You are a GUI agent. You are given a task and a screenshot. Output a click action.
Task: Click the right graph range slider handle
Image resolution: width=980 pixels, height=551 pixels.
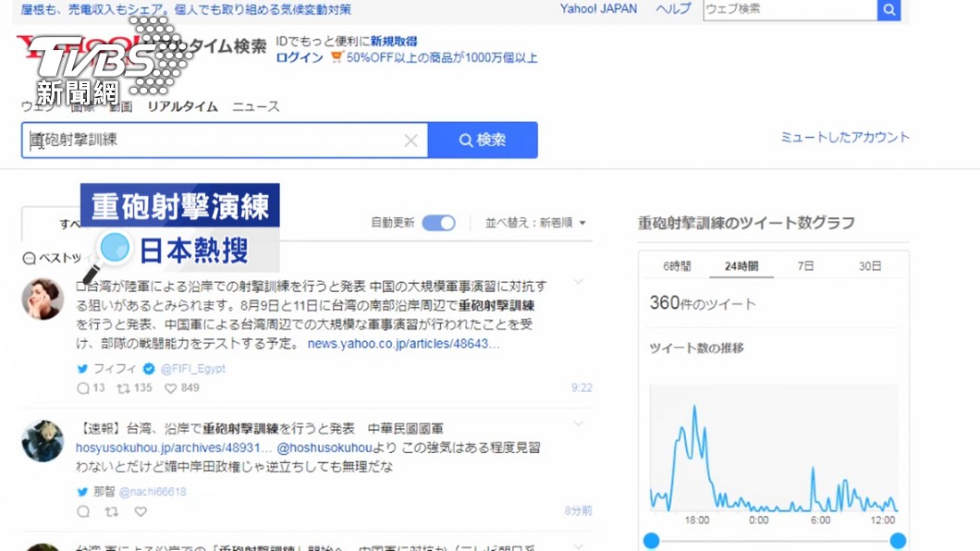898,541
